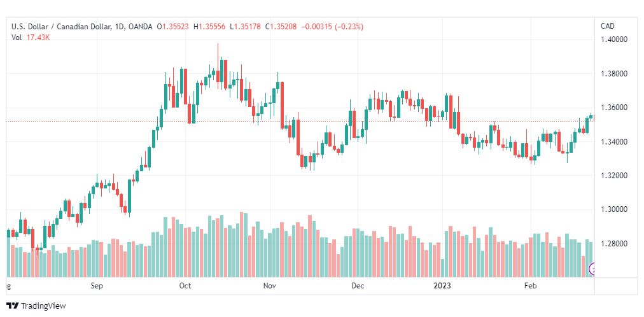Screen dimensions: 644x317
Task: Click the TradingView wordmark text
Action: coord(43,306)
